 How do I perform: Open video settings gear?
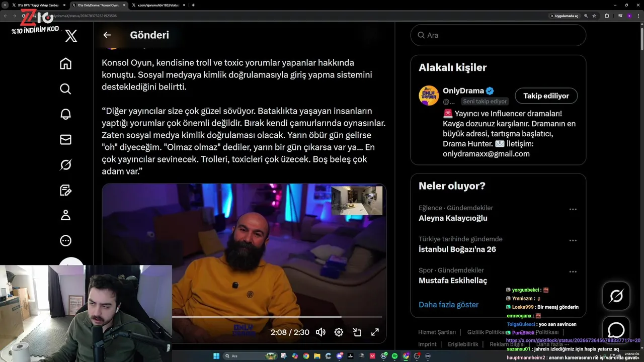[339, 332]
